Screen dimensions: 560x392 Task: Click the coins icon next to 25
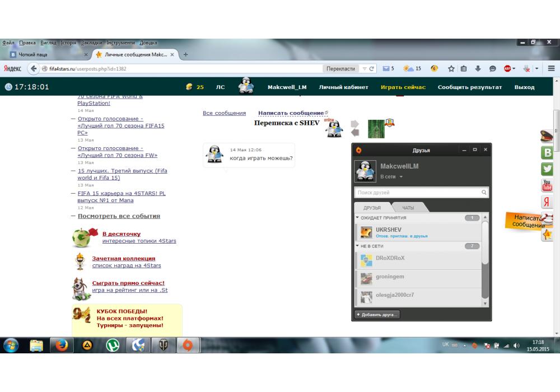189,87
